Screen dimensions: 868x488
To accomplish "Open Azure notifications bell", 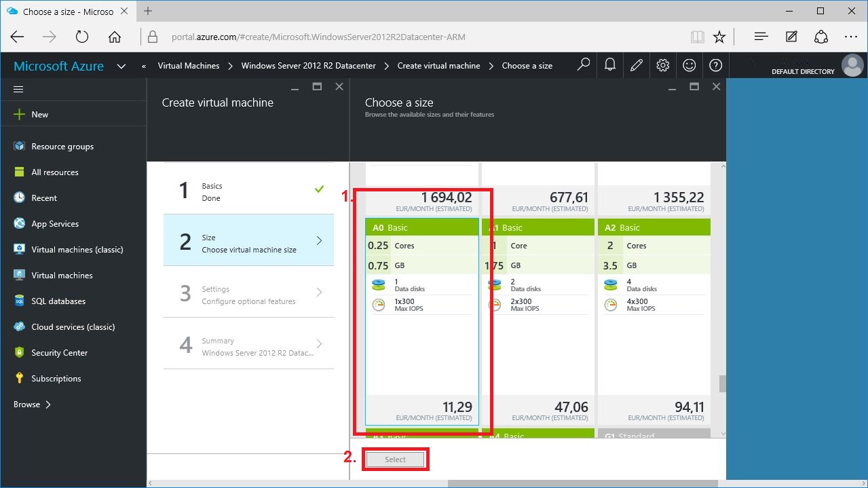I will click(610, 65).
